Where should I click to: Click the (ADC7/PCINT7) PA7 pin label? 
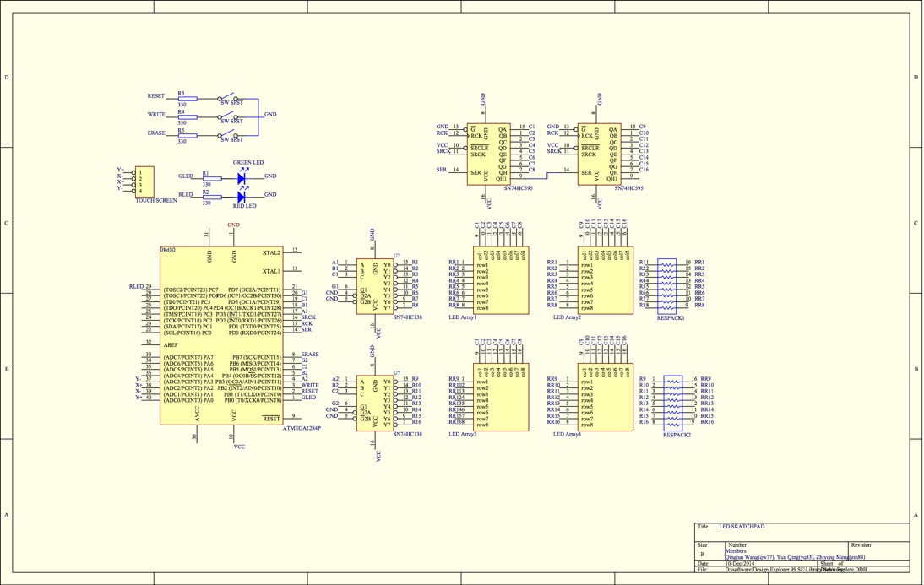point(188,358)
